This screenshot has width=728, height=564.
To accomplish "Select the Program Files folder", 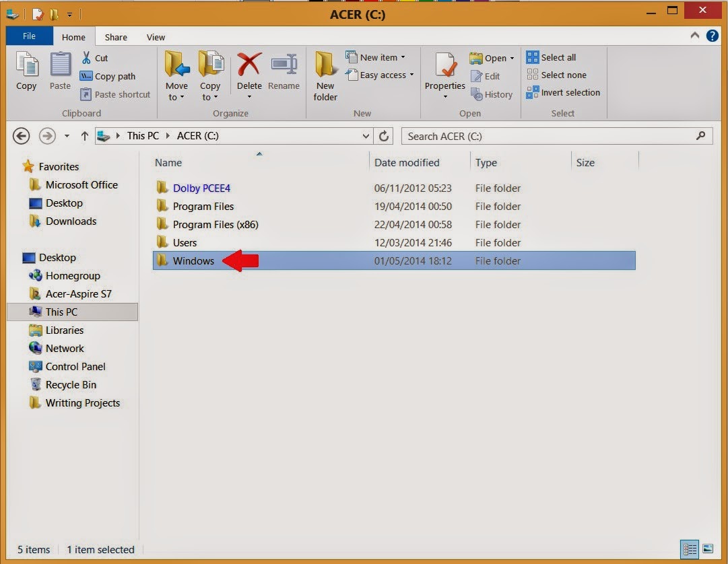I will [394, 206].
